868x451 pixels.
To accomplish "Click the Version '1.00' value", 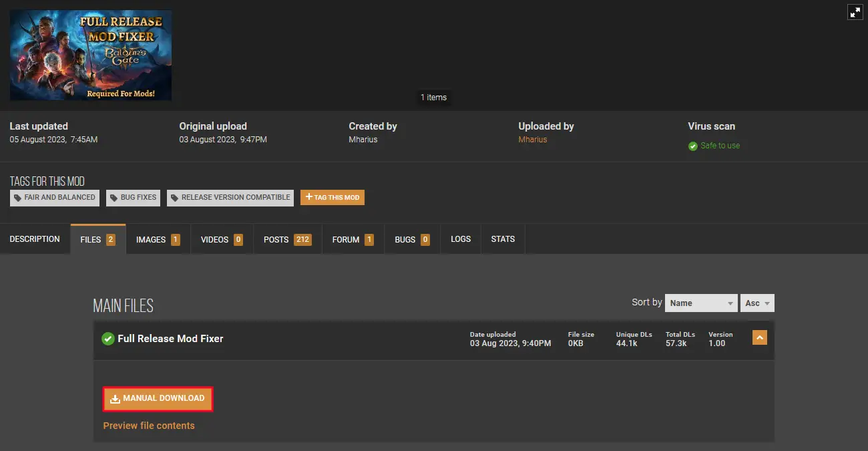I will 716,343.
